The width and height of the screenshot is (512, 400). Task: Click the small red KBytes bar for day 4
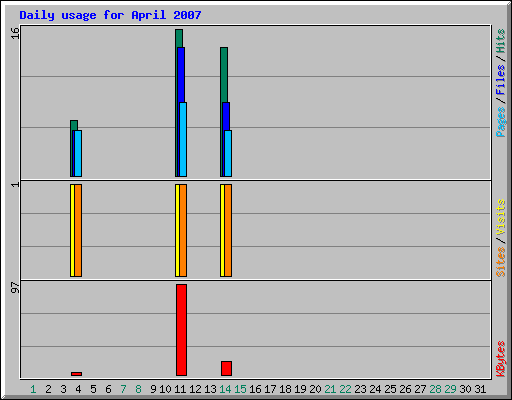(x=76, y=374)
